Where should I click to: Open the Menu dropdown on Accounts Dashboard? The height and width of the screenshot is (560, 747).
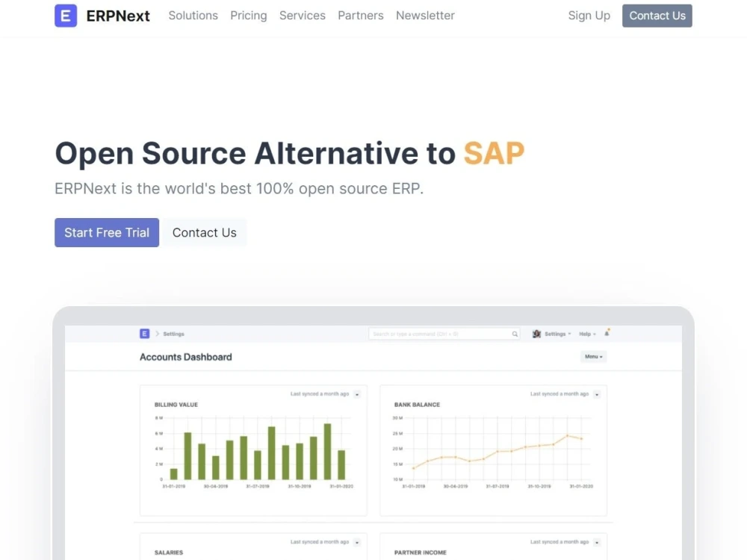coord(593,357)
